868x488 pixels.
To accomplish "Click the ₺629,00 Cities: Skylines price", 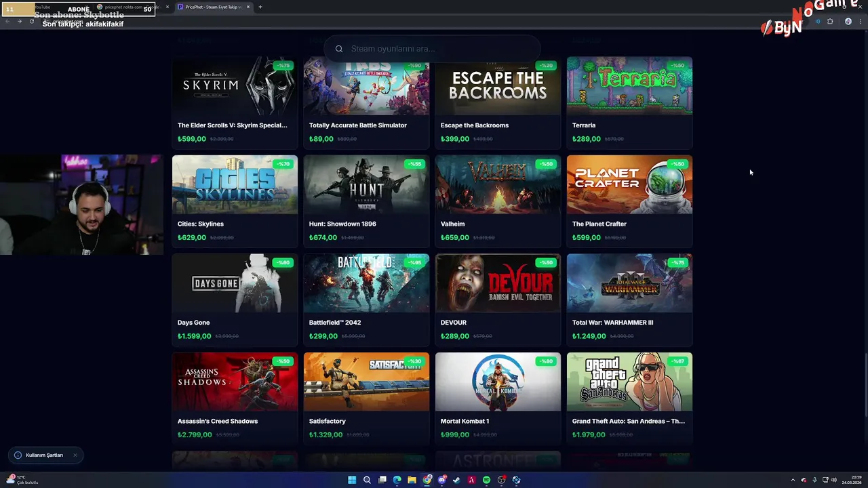I will [x=192, y=238].
